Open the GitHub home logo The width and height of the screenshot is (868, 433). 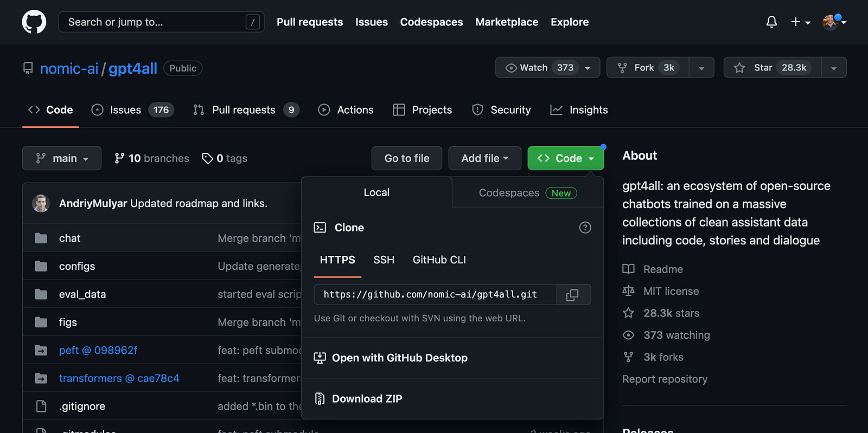[34, 22]
